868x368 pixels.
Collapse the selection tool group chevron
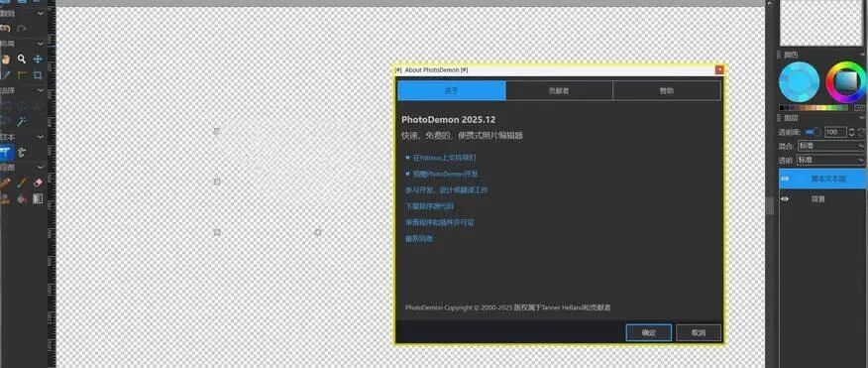pos(41,90)
